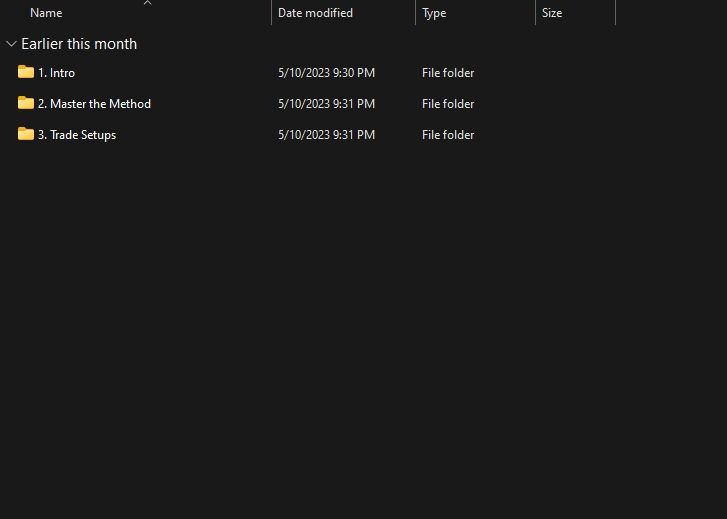The image size is (727, 519).
Task: Click the 9:30 PM modified date of 1. Intro
Action: 326,73
